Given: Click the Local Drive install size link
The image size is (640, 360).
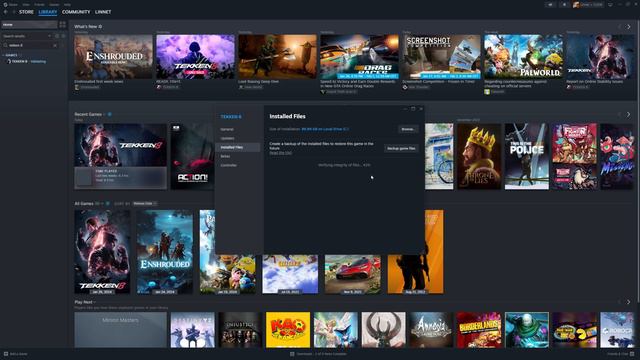Looking at the screenshot, I should (325, 129).
